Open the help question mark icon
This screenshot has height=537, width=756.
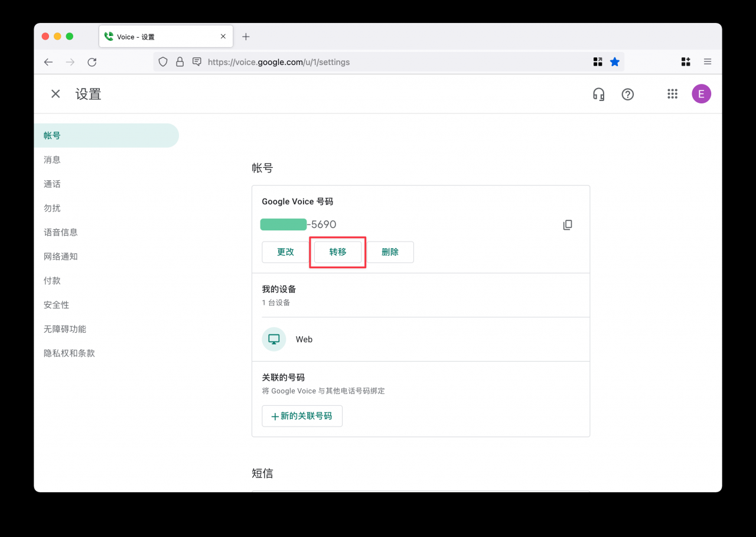click(x=627, y=94)
